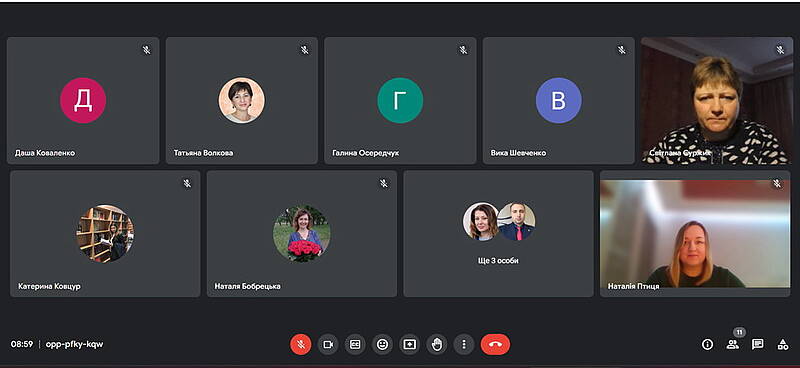
Task: Open the chat panel icon
Action: [758, 345]
